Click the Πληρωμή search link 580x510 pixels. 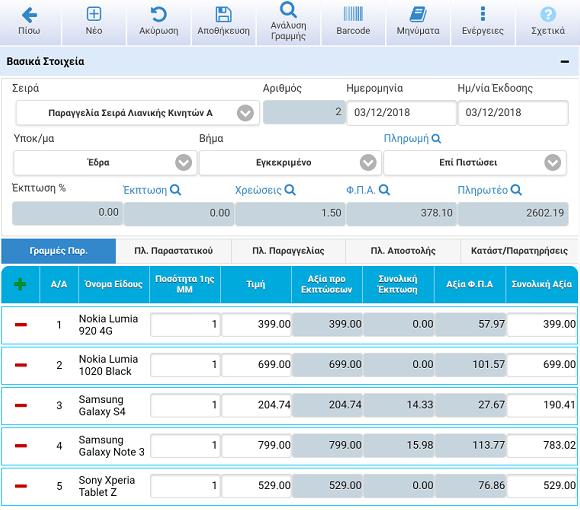(x=412, y=138)
